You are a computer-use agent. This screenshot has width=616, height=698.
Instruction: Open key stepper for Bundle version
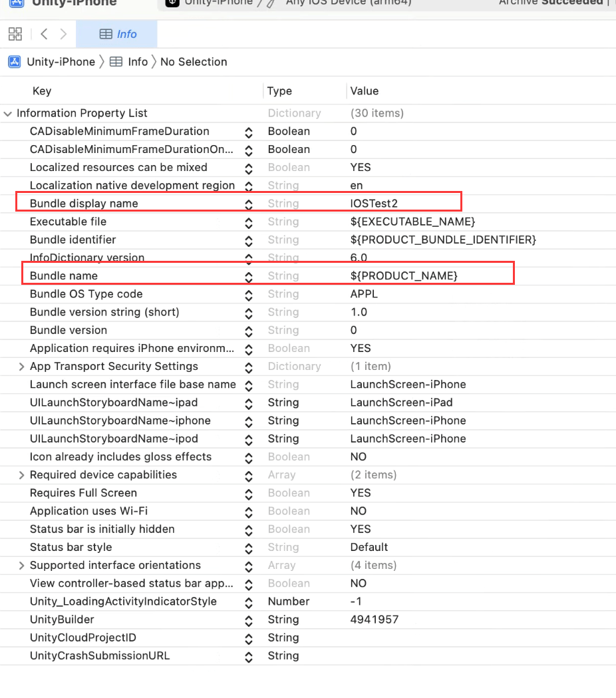point(249,331)
